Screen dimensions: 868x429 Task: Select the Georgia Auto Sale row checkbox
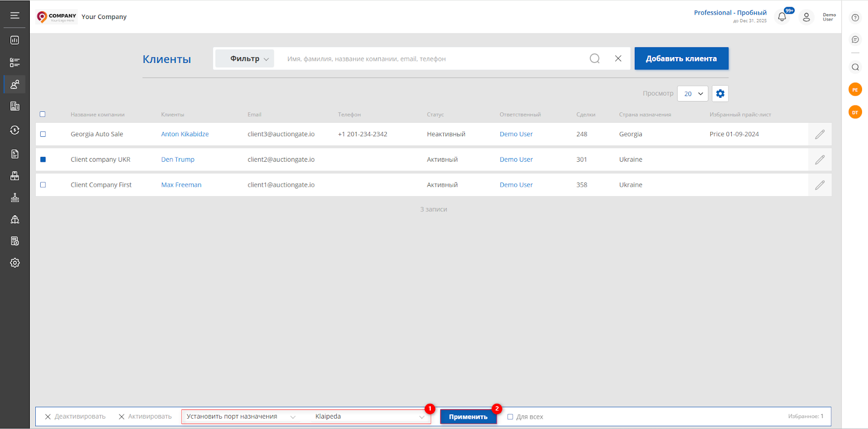tap(43, 134)
